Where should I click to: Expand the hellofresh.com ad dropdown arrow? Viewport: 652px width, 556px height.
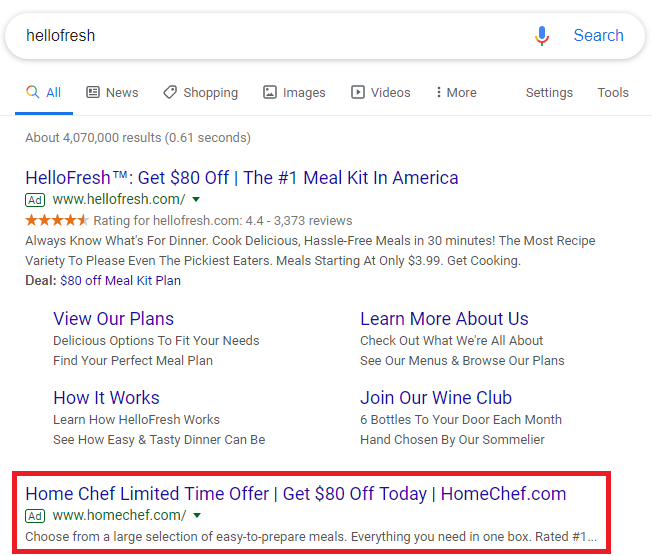click(196, 199)
